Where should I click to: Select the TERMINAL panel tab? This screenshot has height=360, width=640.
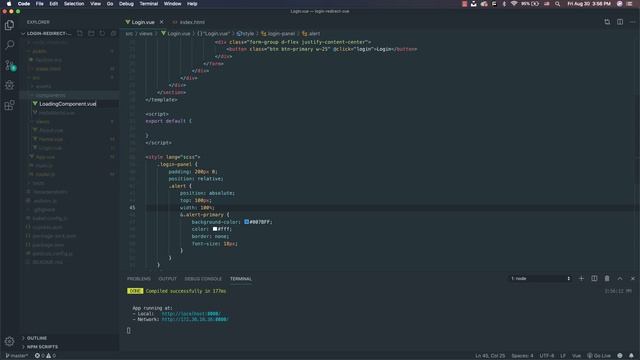(241, 279)
